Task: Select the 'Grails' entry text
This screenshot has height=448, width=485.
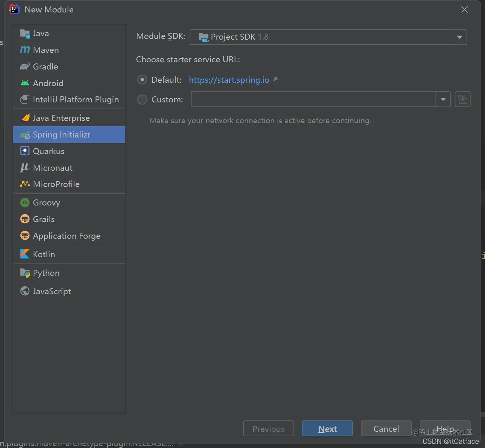Action: click(x=44, y=219)
